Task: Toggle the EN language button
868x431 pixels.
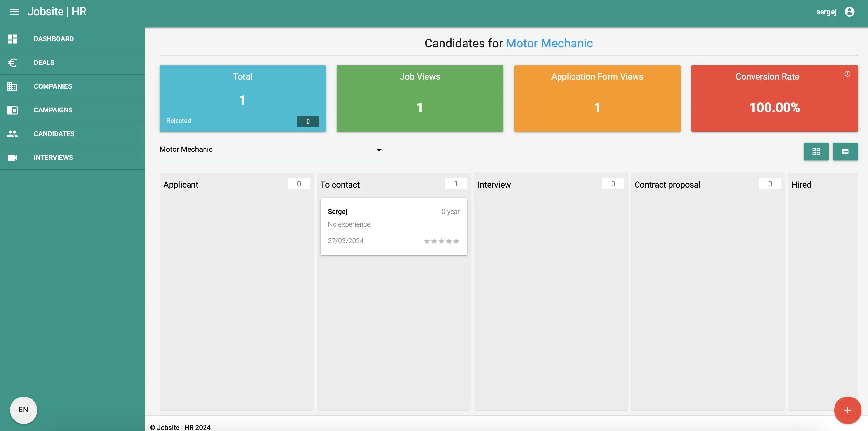Action: [x=23, y=410]
